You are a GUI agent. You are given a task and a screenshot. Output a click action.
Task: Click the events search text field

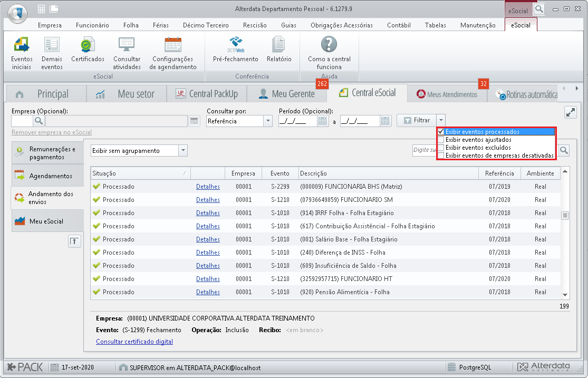(425, 150)
